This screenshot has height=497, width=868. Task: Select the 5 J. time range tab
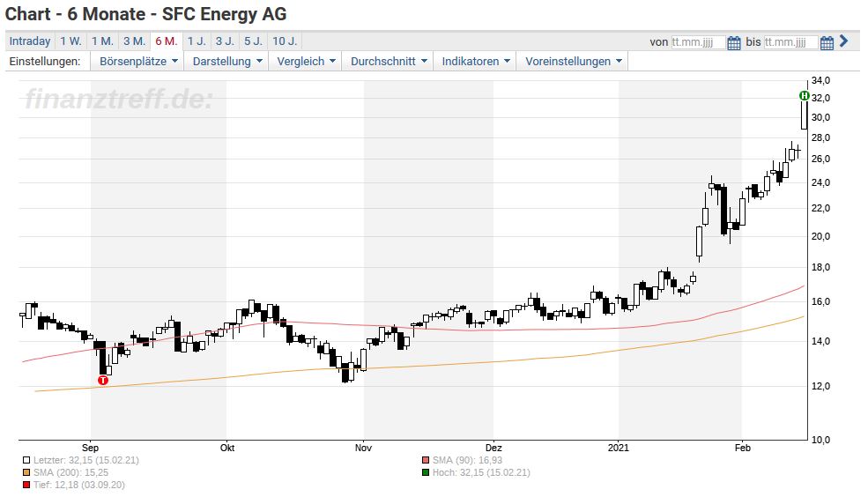(x=254, y=41)
